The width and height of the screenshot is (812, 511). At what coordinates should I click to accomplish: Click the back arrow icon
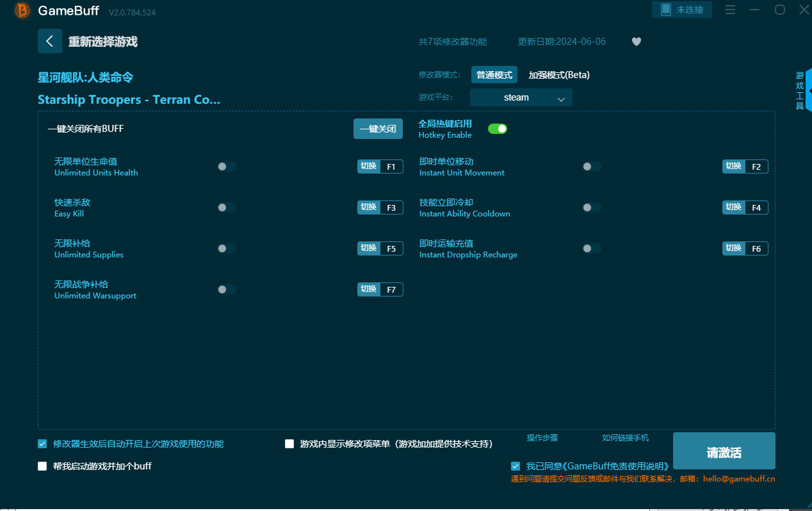click(50, 41)
